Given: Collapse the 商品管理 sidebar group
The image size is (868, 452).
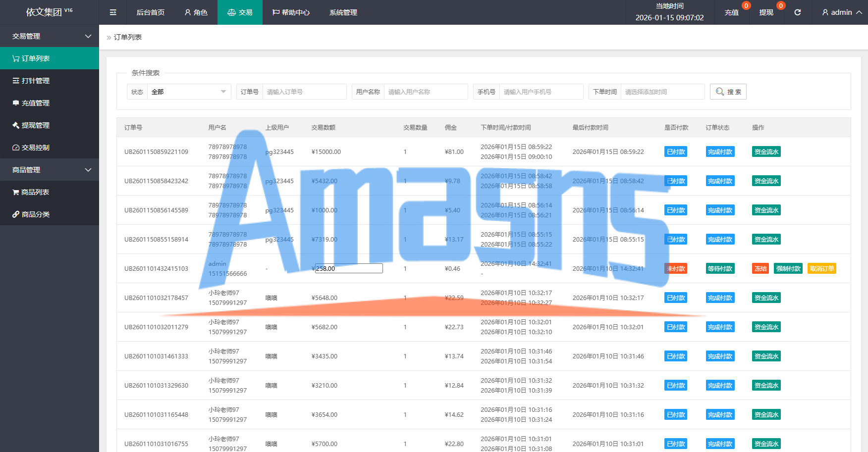Looking at the screenshot, I should pos(50,170).
